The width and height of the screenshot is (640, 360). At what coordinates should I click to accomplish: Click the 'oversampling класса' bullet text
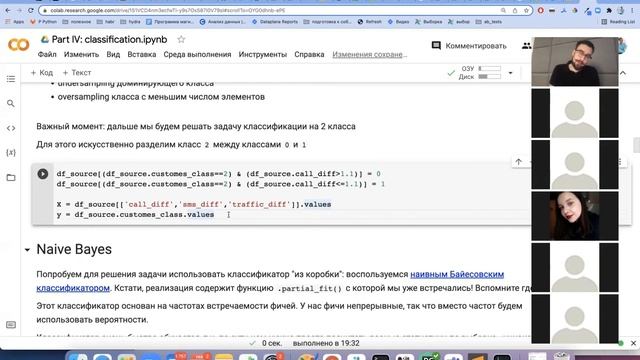point(161,97)
